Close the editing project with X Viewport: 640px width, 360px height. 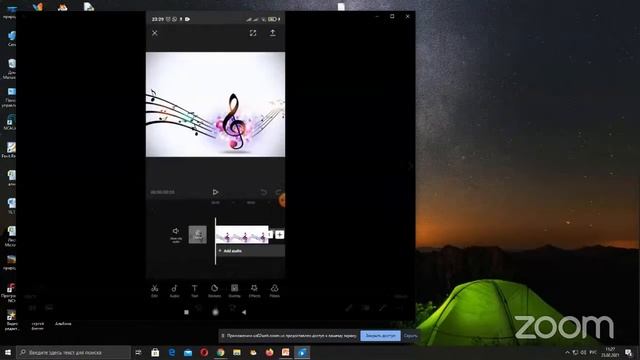pos(155,33)
